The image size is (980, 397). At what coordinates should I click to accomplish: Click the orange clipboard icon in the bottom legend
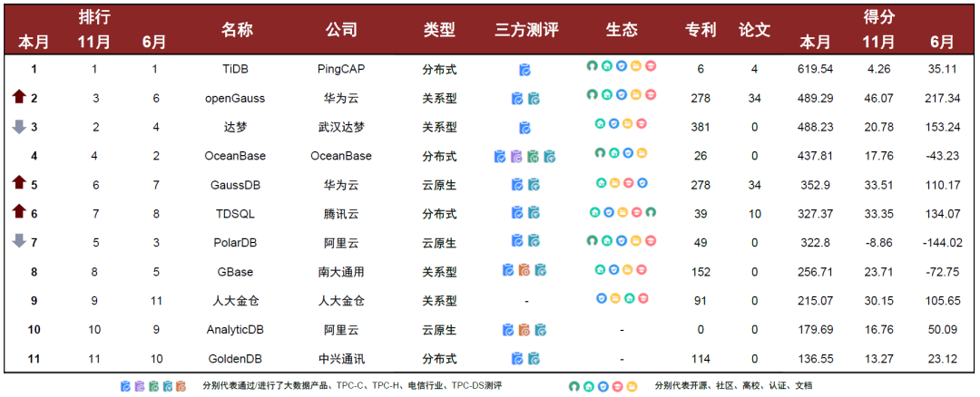click(181, 386)
